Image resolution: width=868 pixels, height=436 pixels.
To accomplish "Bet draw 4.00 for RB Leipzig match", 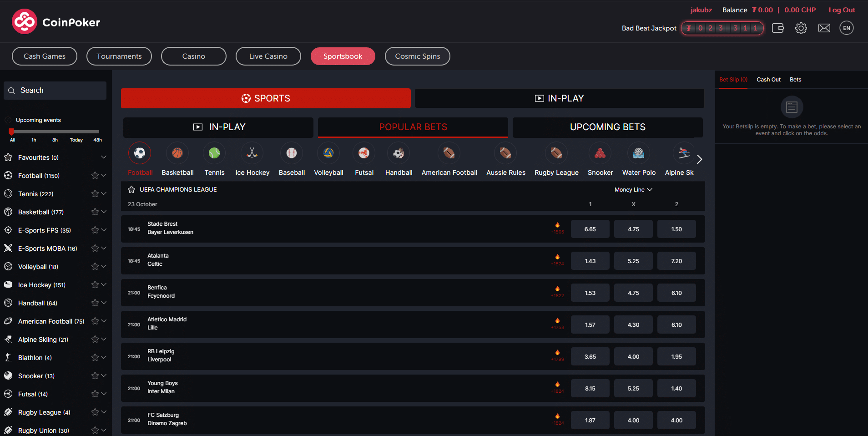I will pyautogui.click(x=633, y=356).
